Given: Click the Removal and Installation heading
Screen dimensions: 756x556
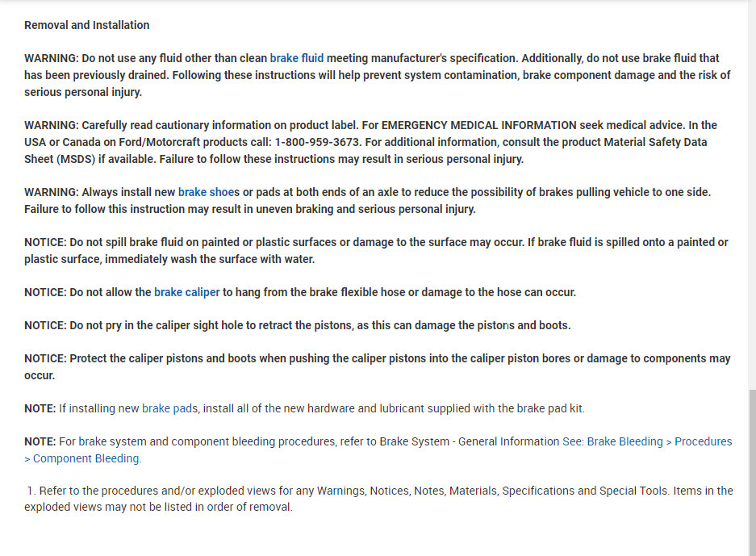Looking at the screenshot, I should 86,25.
